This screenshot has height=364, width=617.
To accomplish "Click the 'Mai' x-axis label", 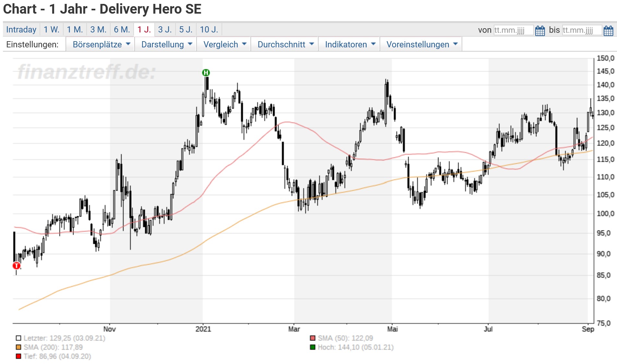I will click(393, 329).
